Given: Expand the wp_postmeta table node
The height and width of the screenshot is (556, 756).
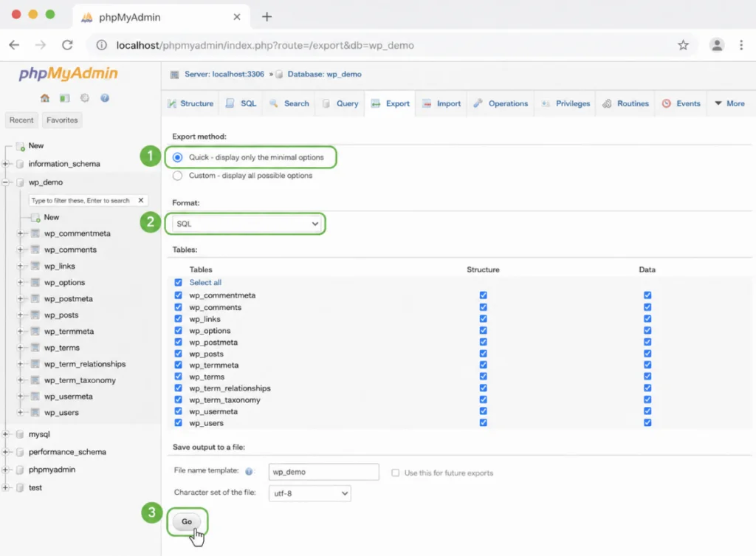Looking at the screenshot, I should (20, 298).
